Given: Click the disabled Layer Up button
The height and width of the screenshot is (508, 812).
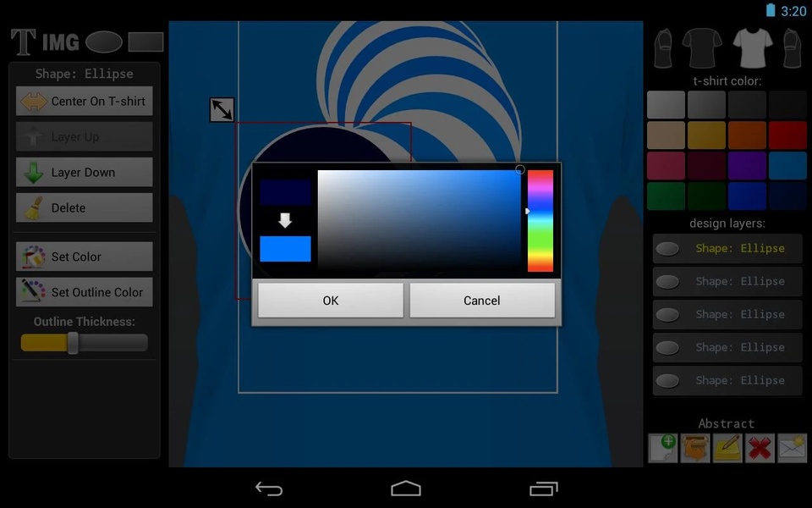Looking at the screenshot, I should pyautogui.click(x=85, y=136).
